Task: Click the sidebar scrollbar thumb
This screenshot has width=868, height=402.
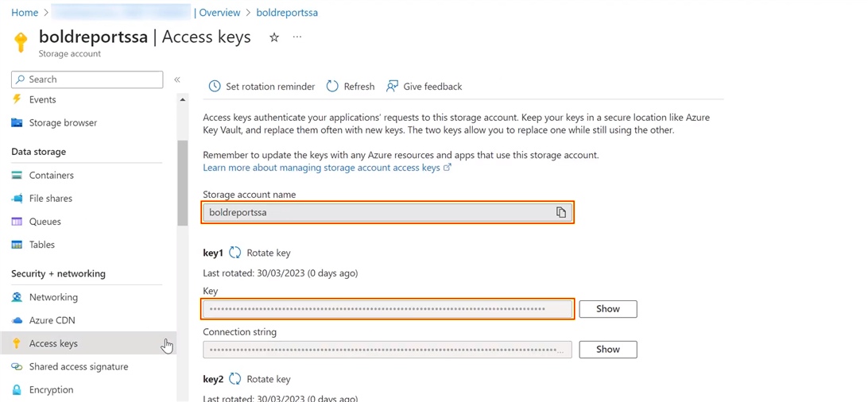Action: click(183, 183)
